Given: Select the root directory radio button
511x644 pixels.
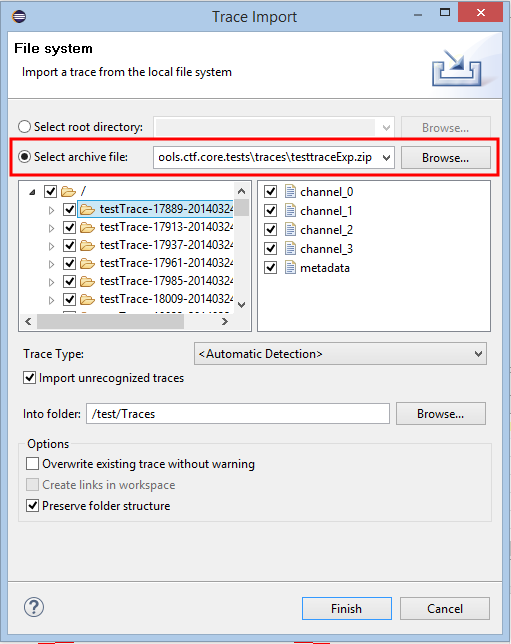Looking at the screenshot, I should click(x=24, y=127).
